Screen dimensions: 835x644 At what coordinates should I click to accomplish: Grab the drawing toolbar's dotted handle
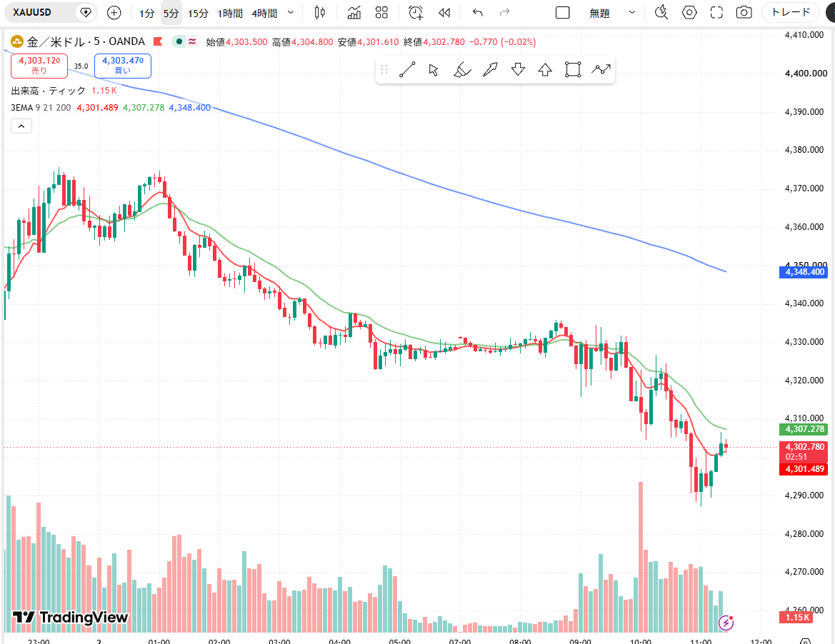[x=384, y=70]
